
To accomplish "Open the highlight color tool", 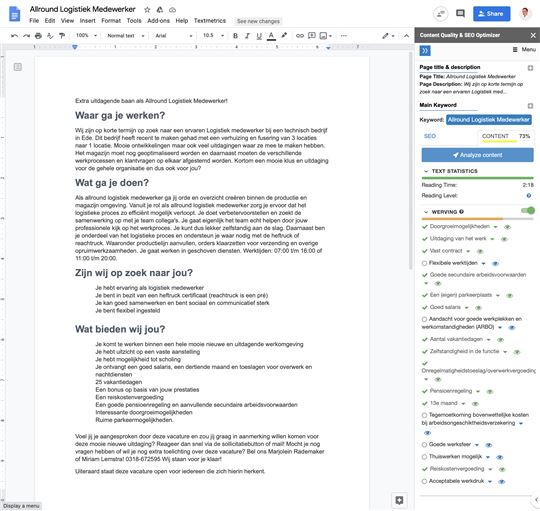I will 284,35.
